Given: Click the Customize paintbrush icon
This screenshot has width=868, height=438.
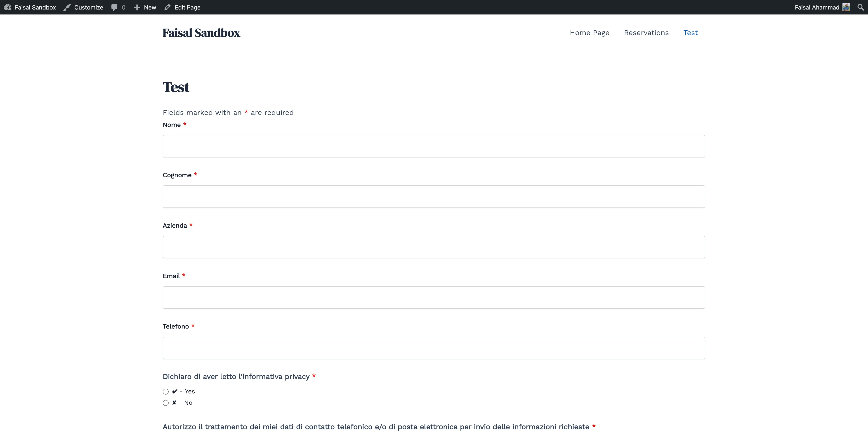Looking at the screenshot, I should [x=67, y=7].
